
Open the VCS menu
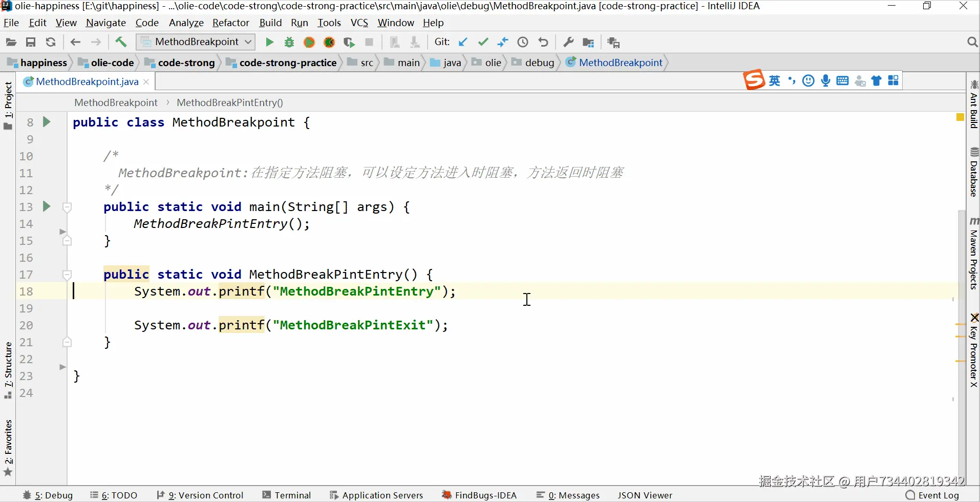[359, 23]
